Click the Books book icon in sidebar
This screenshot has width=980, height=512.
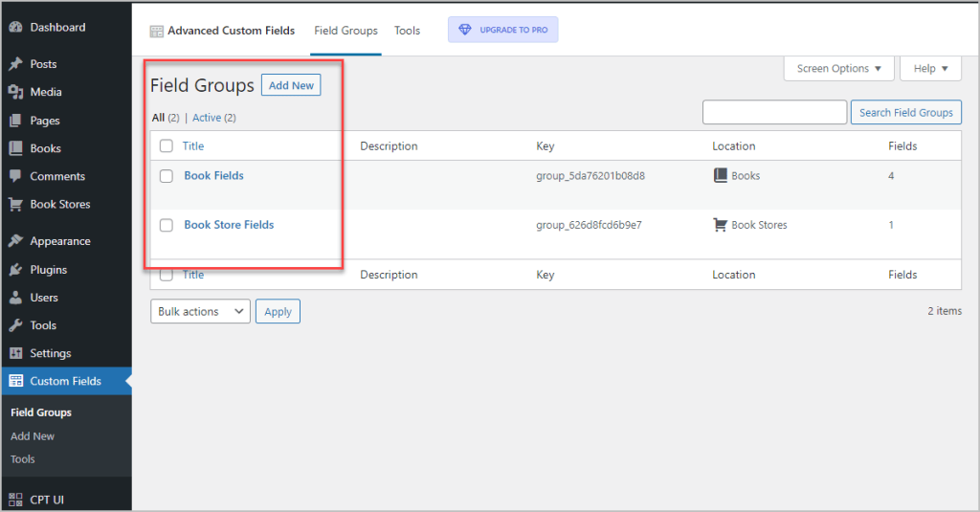tap(15, 148)
